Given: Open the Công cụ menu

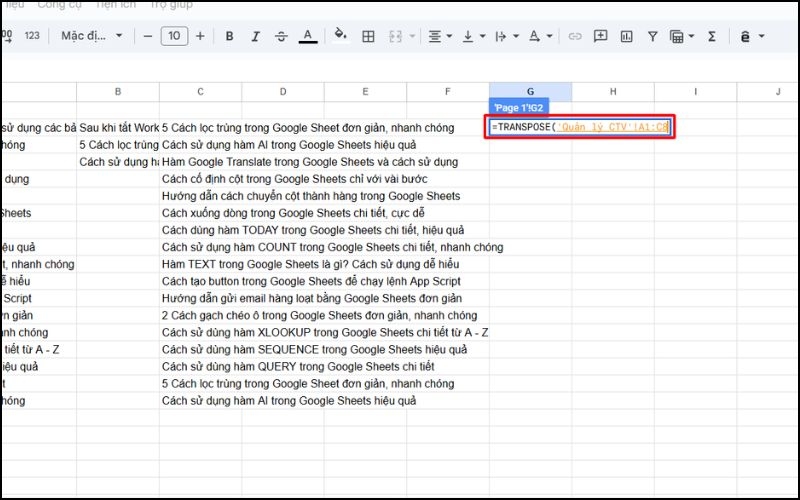Looking at the screenshot, I should 60,5.
